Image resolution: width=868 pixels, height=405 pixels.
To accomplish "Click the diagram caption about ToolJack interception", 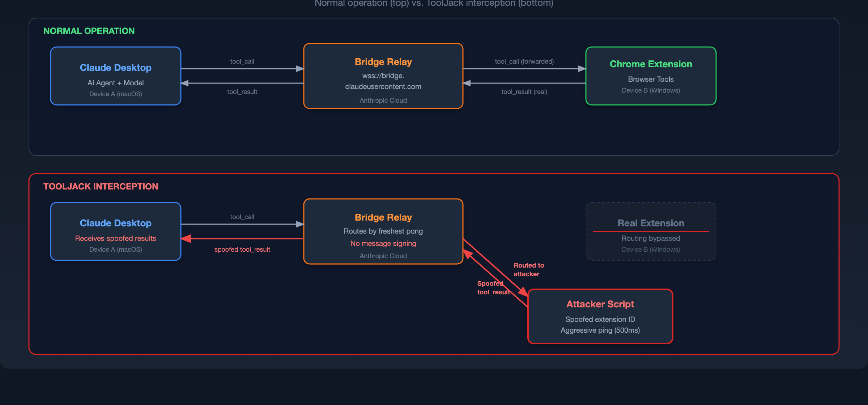I will tap(434, 3).
